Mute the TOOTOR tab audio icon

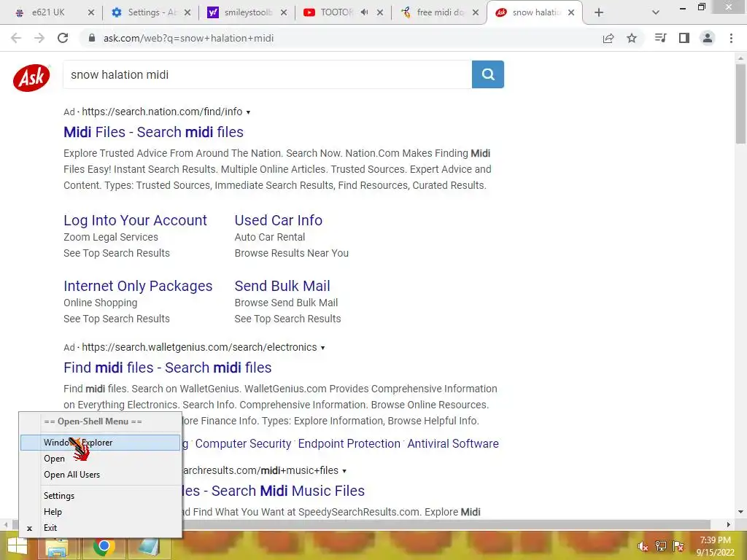365,12
